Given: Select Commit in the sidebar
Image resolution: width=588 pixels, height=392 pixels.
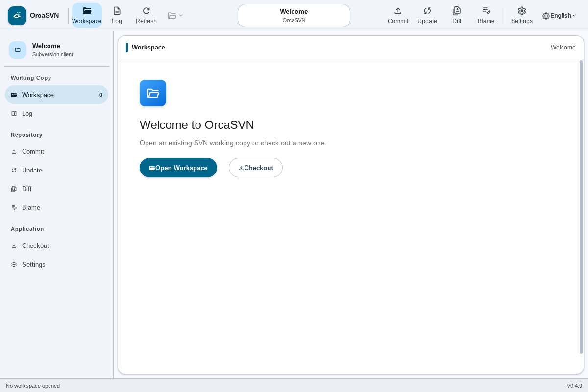Looking at the screenshot, I should point(56,151).
